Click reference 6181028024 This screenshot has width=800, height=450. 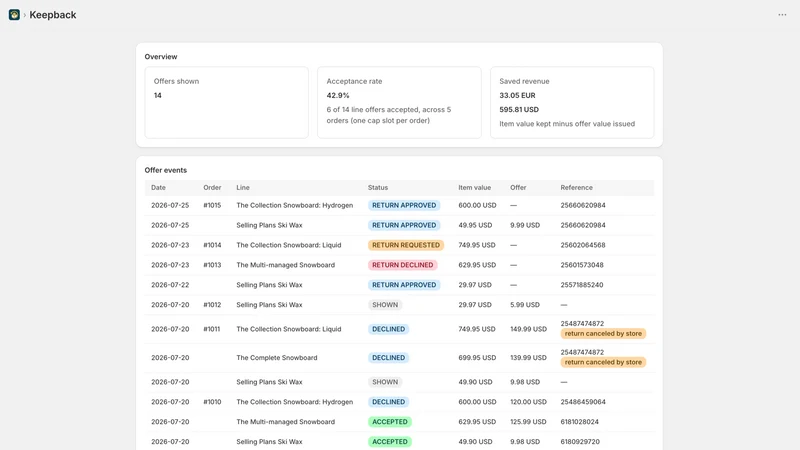pyautogui.click(x=580, y=422)
